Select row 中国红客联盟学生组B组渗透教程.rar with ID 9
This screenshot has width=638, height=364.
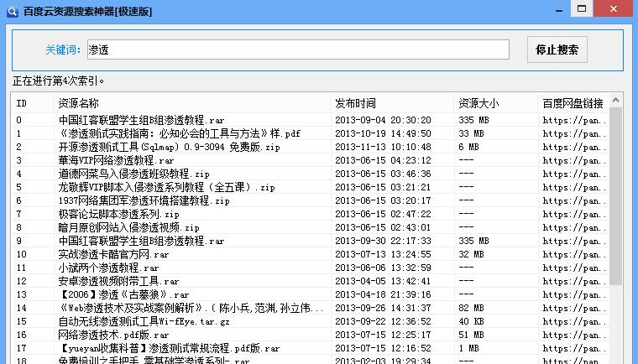point(311,241)
